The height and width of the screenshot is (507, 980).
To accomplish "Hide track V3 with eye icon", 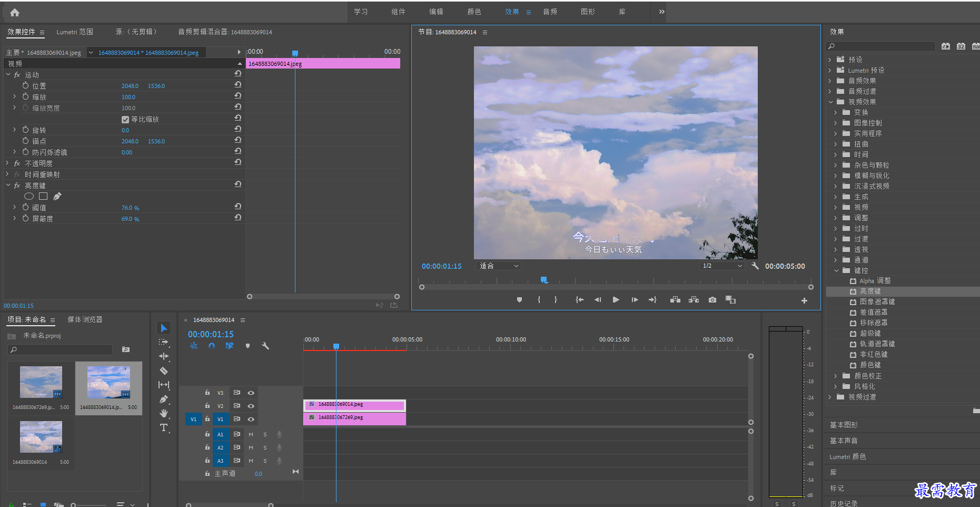I will (x=251, y=393).
